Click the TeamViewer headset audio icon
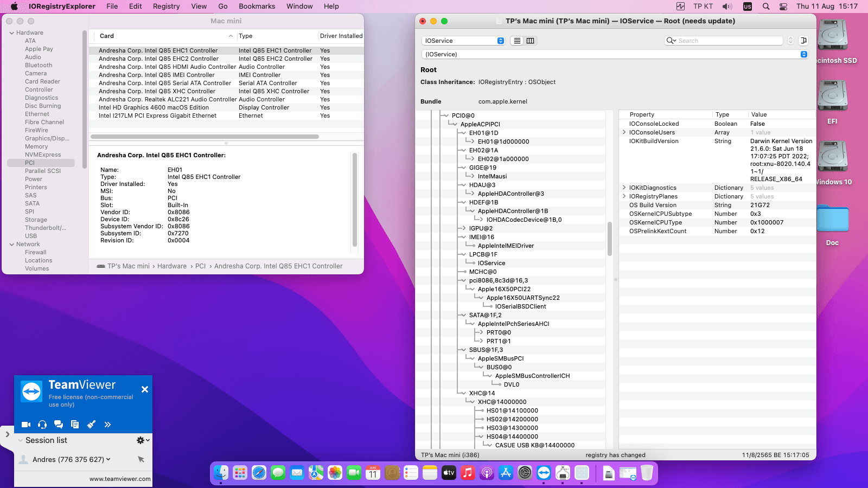868x488 pixels. click(42, 425)
